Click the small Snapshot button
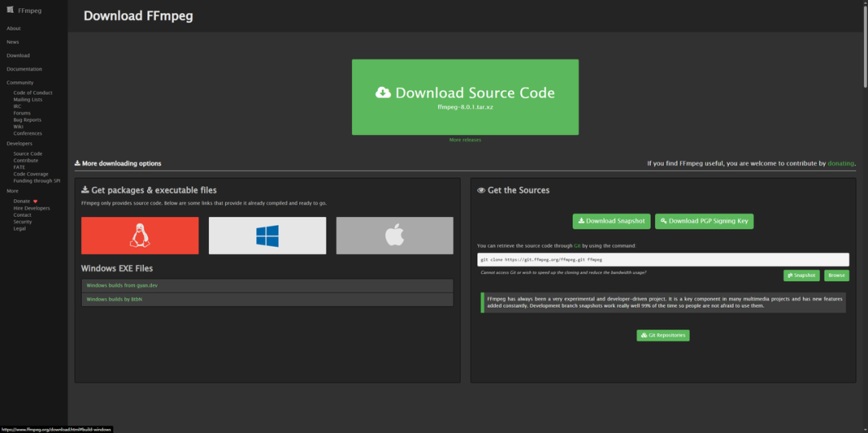The width and height of the screenshot is (868, 433). [801, 276]
